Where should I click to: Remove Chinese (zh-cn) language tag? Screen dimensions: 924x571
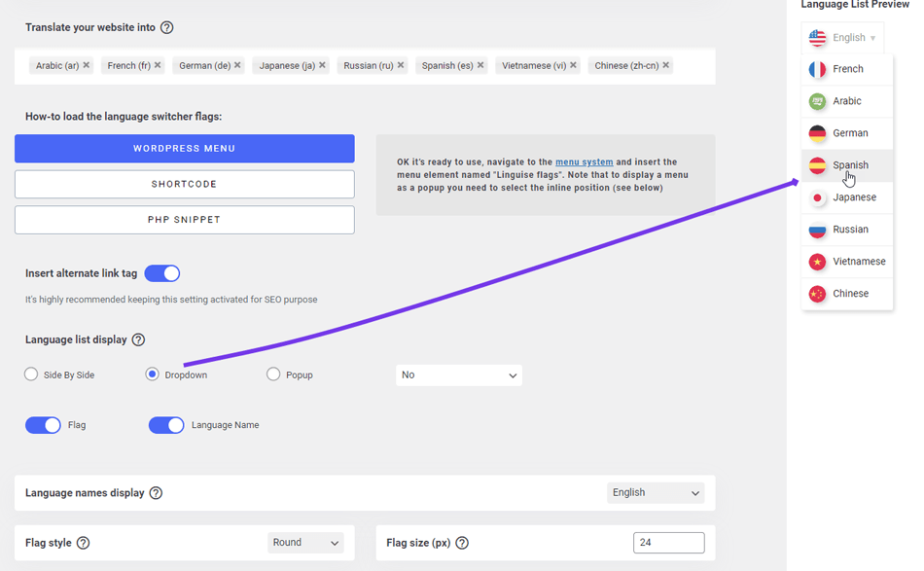coord(666,65)
